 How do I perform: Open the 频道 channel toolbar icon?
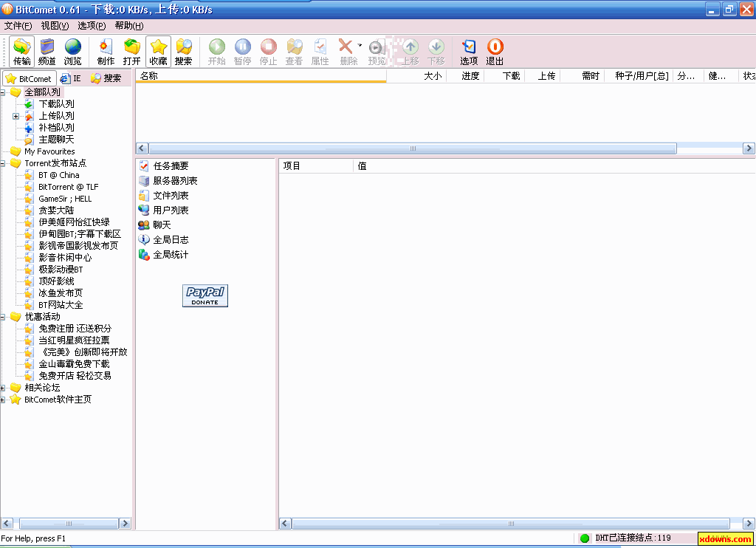tap(47, 51)
